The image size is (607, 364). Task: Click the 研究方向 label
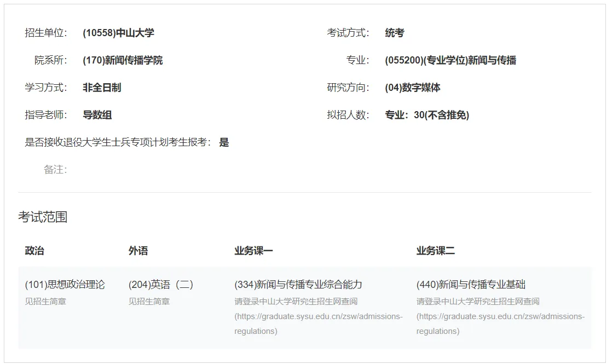[x=348, y=88]
